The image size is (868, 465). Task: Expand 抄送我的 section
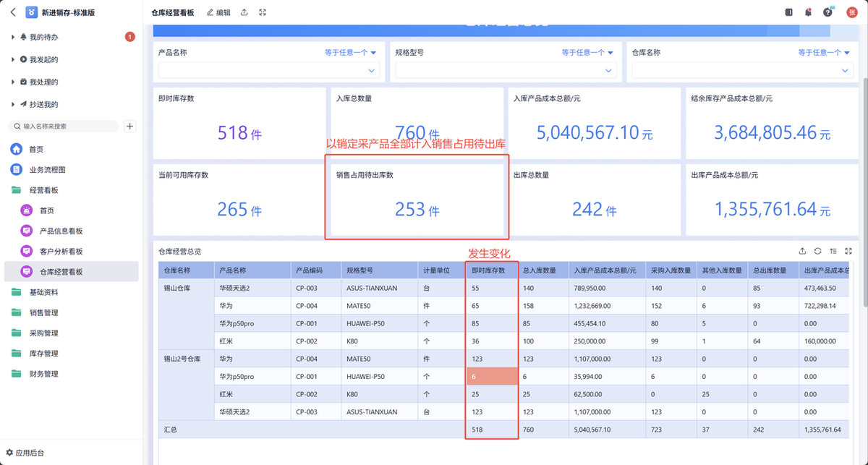[13, 104]
